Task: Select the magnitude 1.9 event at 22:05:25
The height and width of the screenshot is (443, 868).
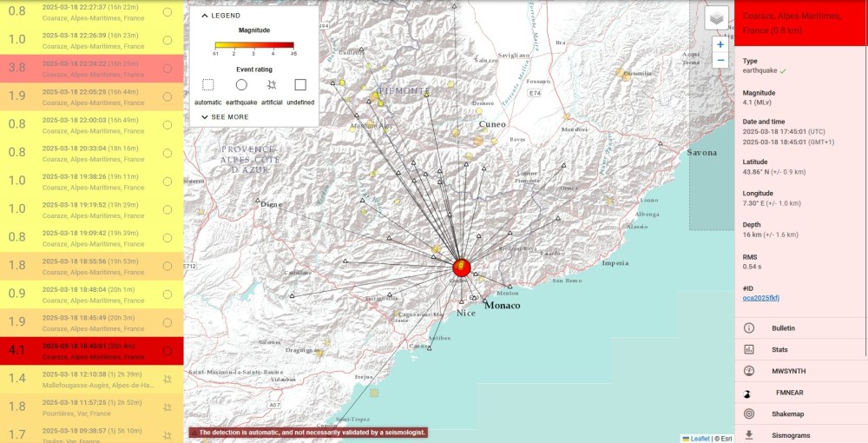Action: (x=91, y=96)
